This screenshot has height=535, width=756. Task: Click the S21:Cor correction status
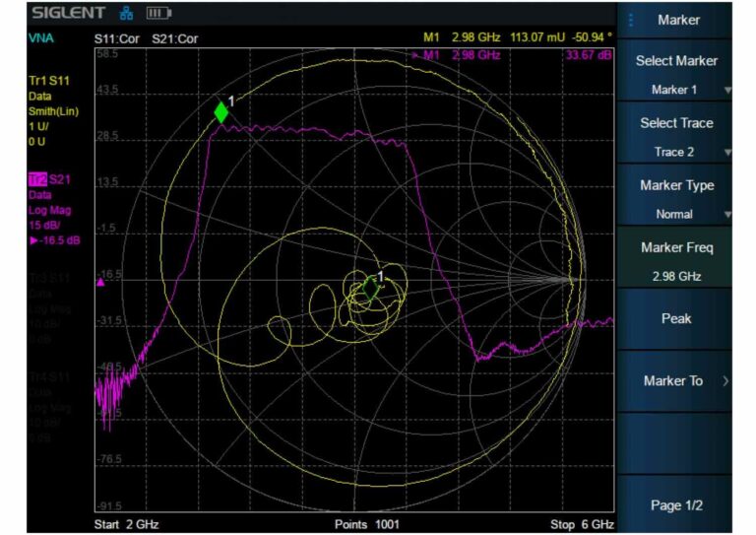click(174, 38)
